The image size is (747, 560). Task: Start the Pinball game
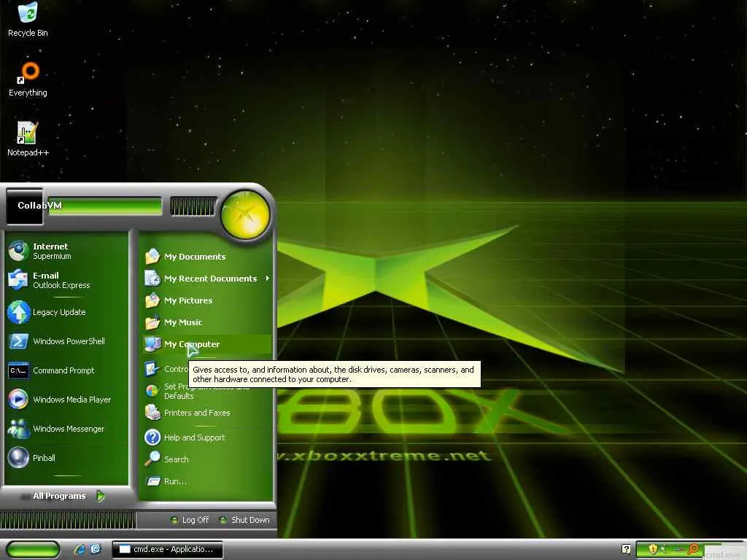pos(66,458)
